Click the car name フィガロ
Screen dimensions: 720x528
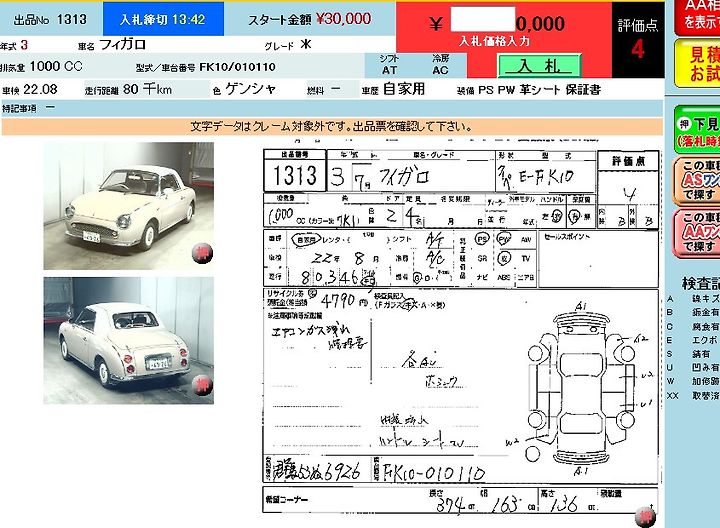click(123, 45)
